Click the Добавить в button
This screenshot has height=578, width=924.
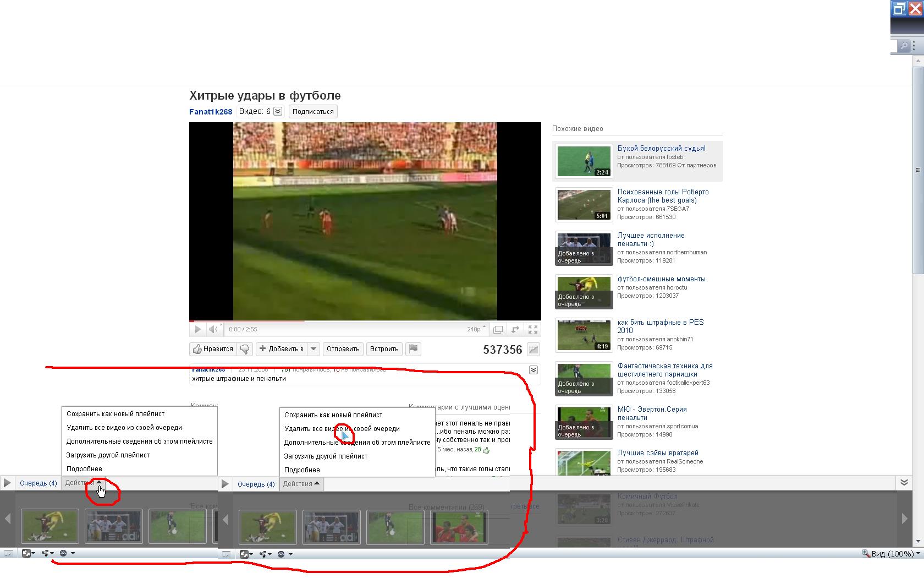(281, 349)
